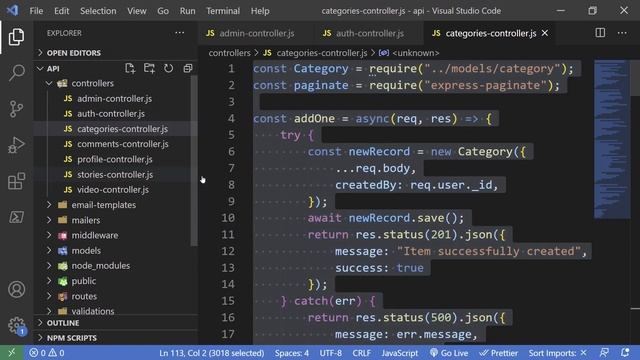Open the terminal panel icon in activity bar
The image size is (640, 360).
coord(16,217)
